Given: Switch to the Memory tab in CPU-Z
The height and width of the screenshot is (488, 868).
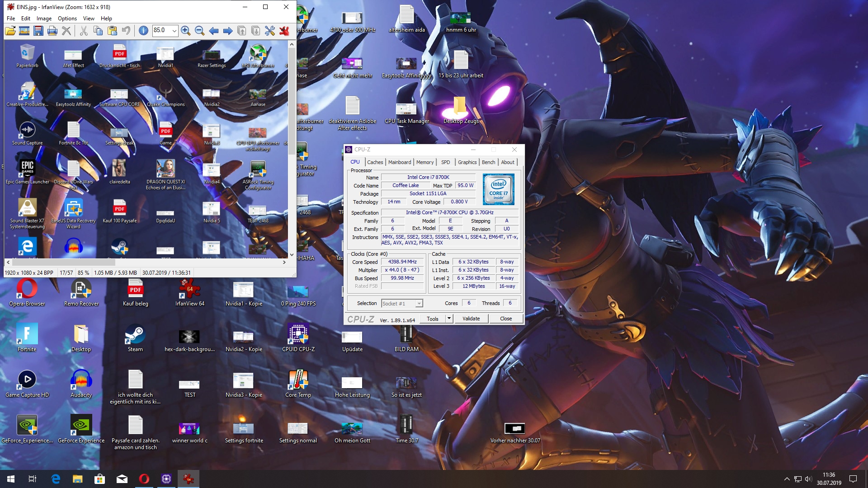Looking at the screenshot, I should click(425, 162).
